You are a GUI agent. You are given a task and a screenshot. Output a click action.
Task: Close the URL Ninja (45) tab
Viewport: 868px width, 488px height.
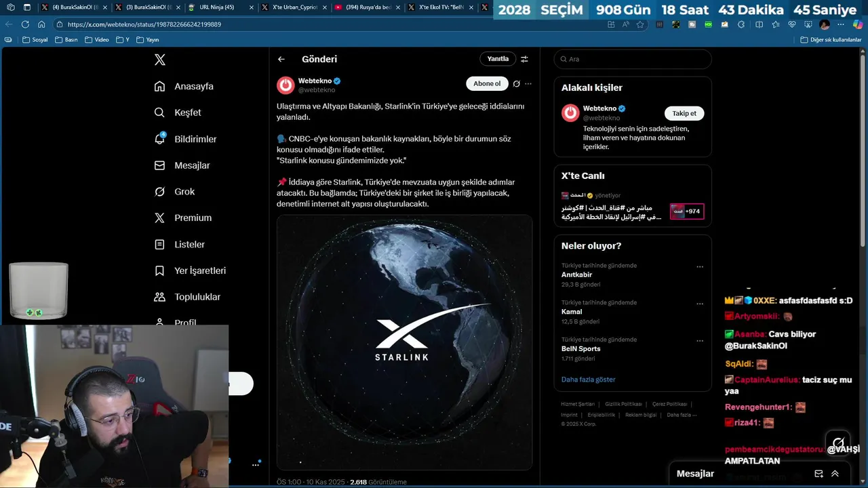coord(251,7)
